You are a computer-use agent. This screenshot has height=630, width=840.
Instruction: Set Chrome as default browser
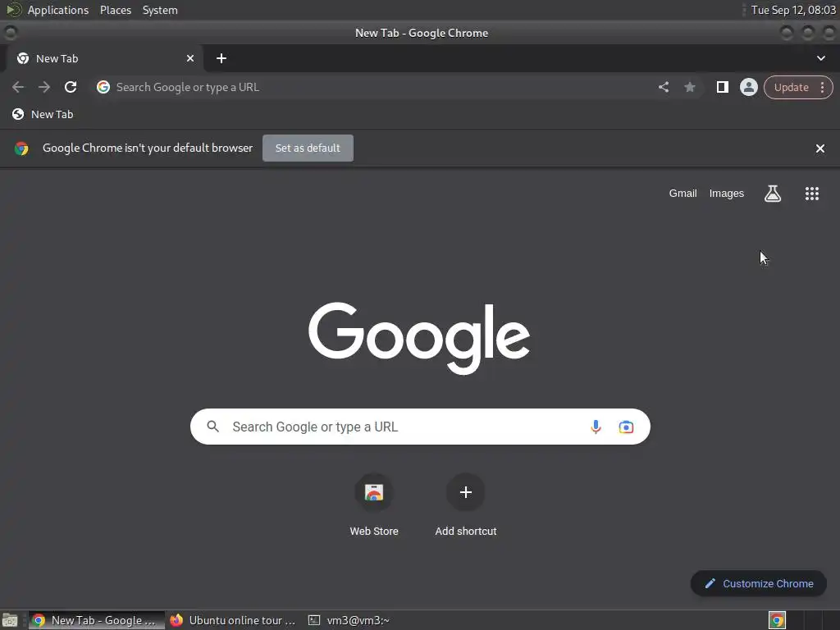click(x=308, y=148)
